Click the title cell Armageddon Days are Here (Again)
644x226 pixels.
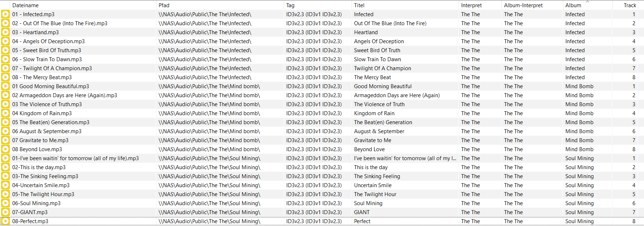pyautogui.click(x=397, y=95)
